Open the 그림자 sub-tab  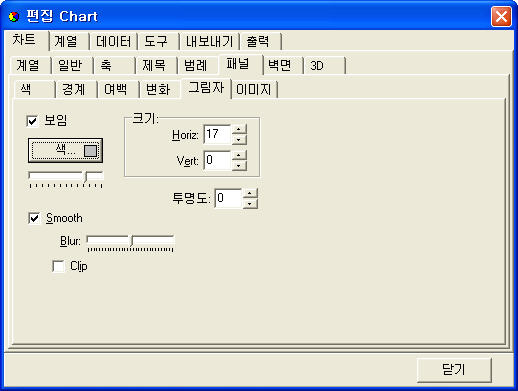(206, 88)
